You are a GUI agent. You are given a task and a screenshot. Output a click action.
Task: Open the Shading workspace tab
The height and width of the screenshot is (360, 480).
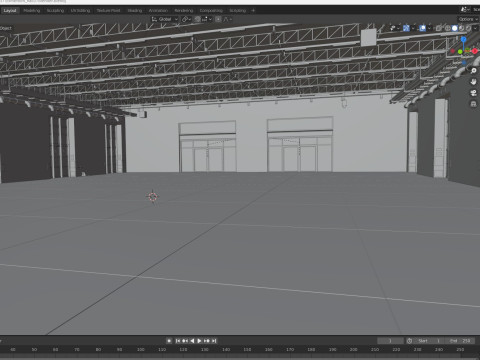[x=135, y=11]
